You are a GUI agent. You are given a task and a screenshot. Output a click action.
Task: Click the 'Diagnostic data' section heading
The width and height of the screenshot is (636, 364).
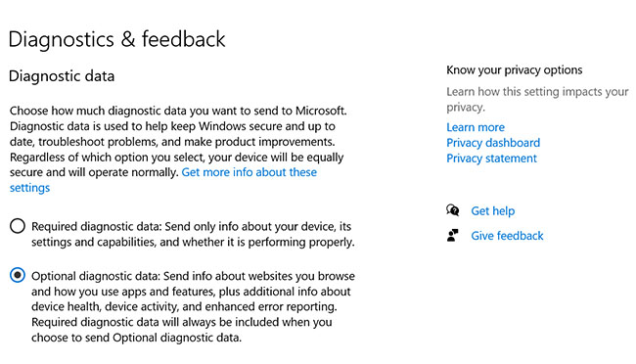click(x=62, y=76)
